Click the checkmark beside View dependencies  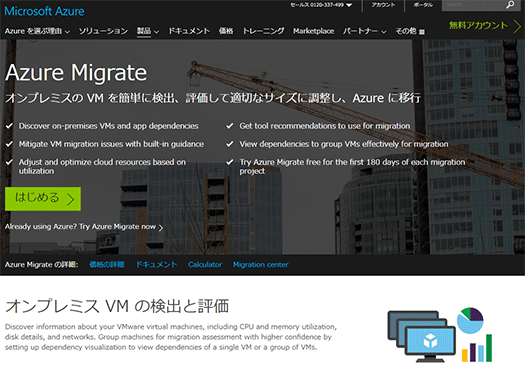(230, 144)
